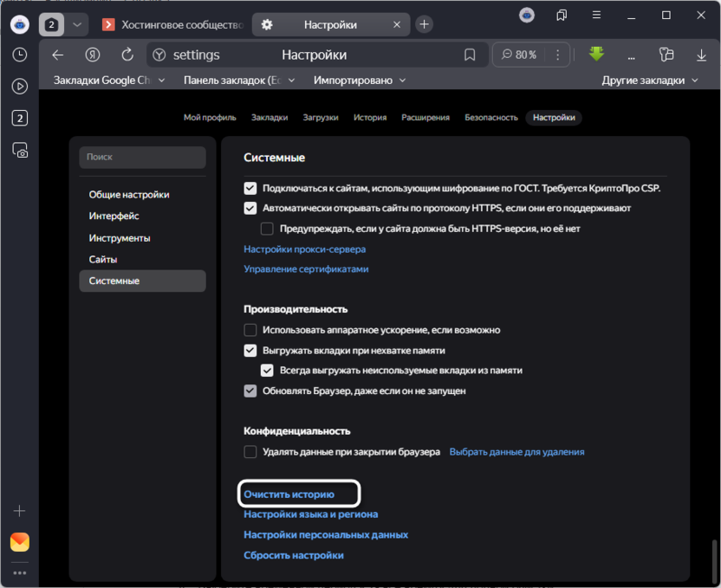This screenshot has height=588, width=721.
Task: Select Интерфейс in settings sidebar
Action: tap(142, 216)
